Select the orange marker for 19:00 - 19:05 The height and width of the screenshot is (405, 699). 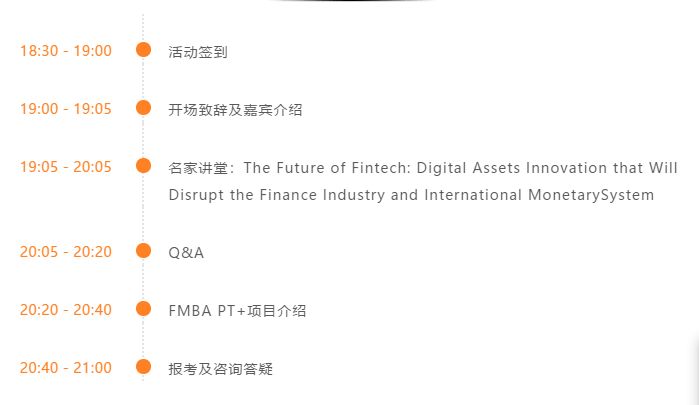143,108
